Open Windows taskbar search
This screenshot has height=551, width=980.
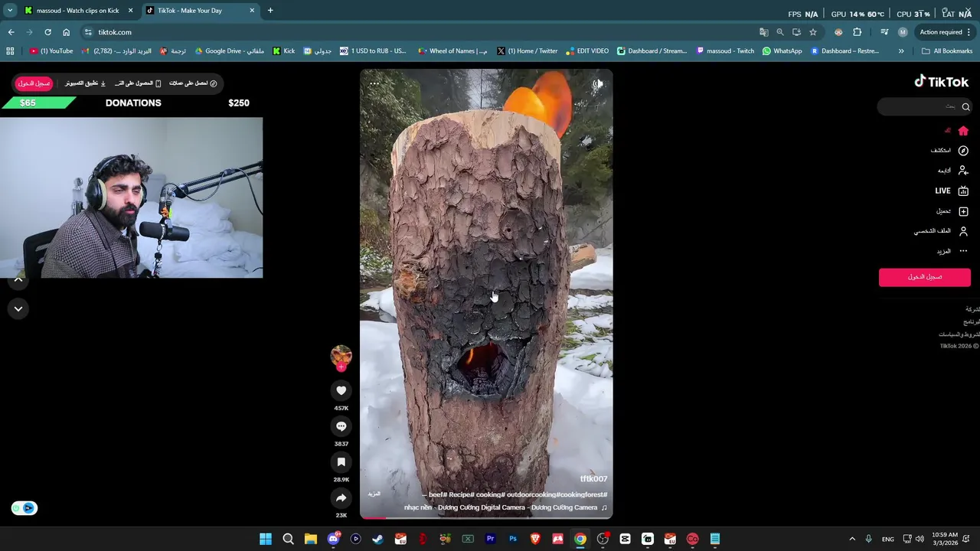(x=288, y=539)
